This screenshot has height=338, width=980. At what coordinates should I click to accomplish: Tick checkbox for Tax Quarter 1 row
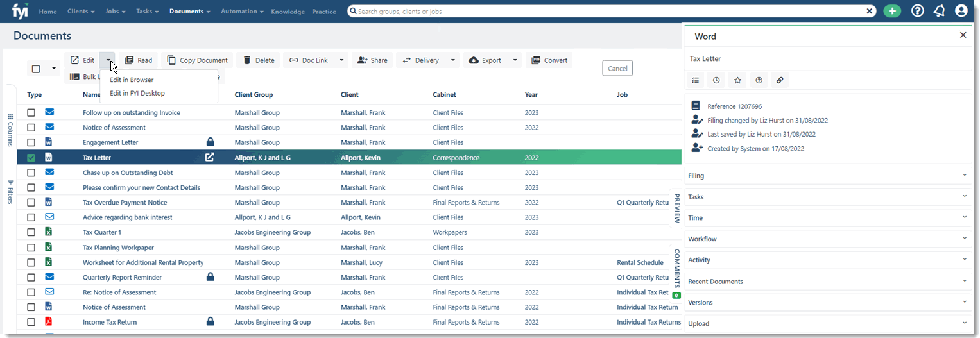(x=31, y=232)
